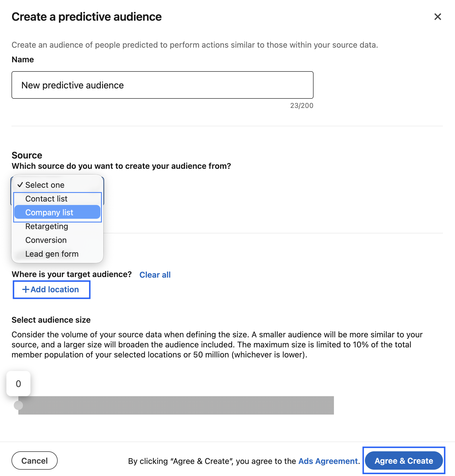The height and width of the screenshot is (476, 455).
Task: Grab the audience size slider handle
Action: pos(18,405)
